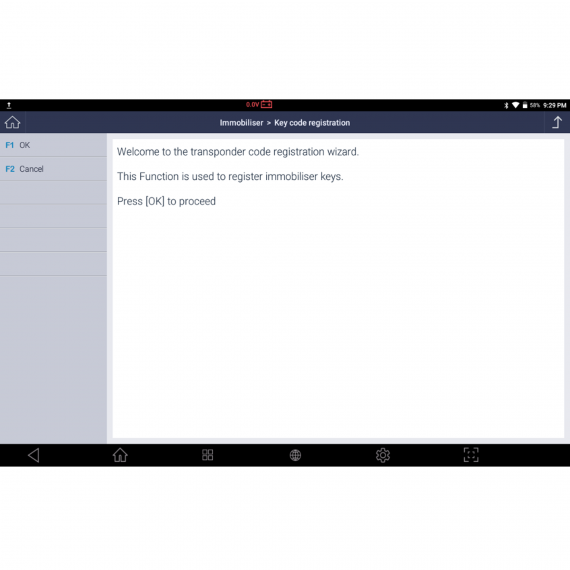570x570 pixels.
Task: Tap the red battery voltage indicator
Action: [259, 105]
